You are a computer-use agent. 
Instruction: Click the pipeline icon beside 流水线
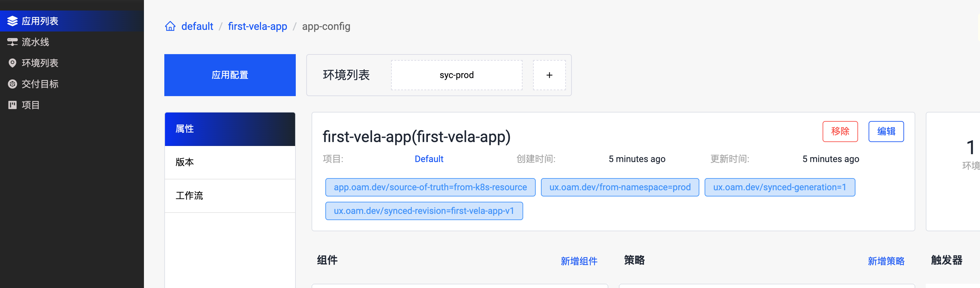click(12, 42)
